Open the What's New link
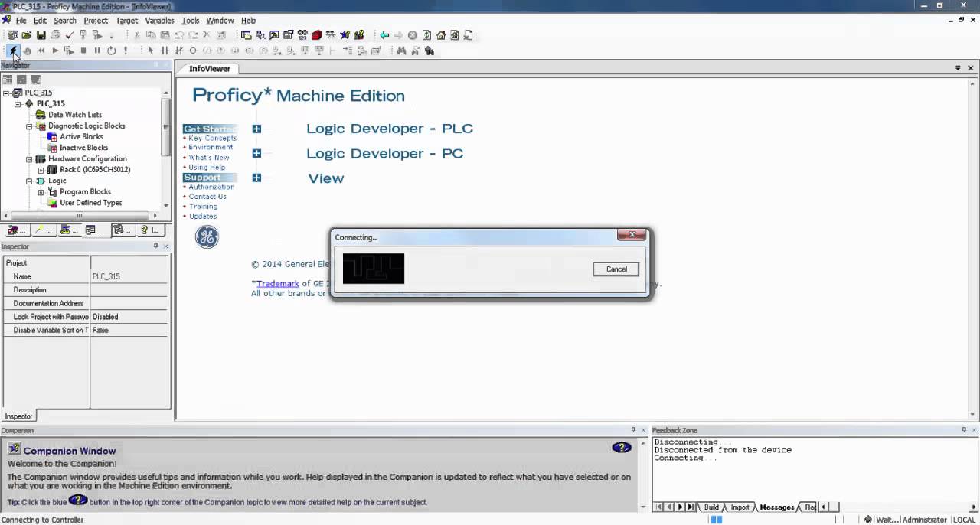This screenshot has width=980, height=525. 209,157
